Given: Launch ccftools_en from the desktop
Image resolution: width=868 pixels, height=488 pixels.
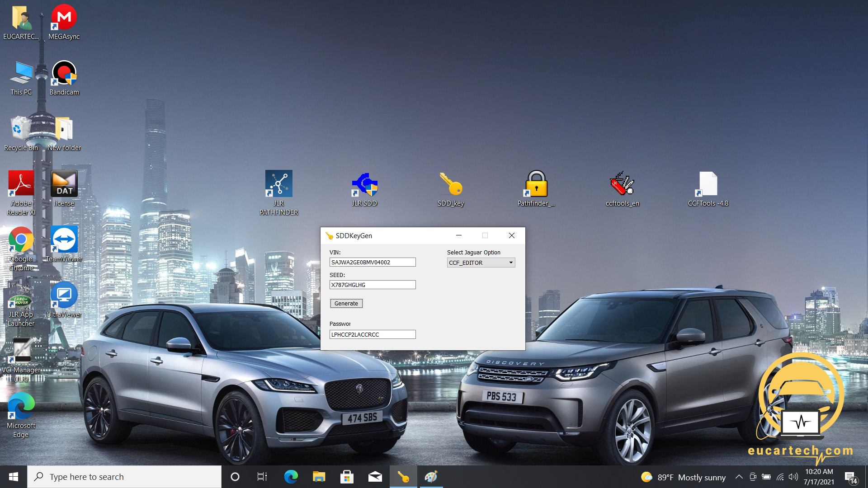Looking at the screenshot, I should (x=622, y=184).
